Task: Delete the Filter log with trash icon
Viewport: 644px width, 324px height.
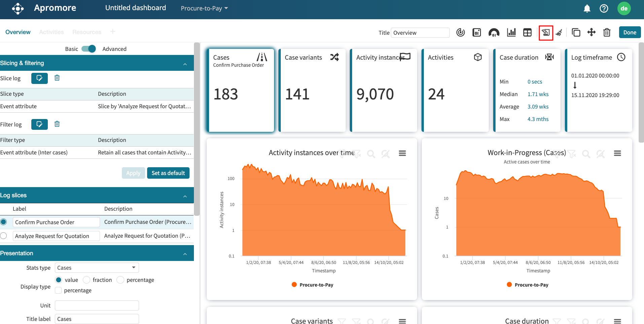Action: click(x=57, y=124)
